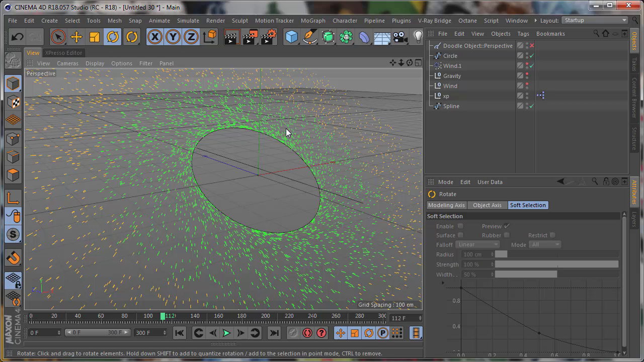This screenshot has height=362, width=644.
Task: Click the Make Editable icon
Action: 13,60
